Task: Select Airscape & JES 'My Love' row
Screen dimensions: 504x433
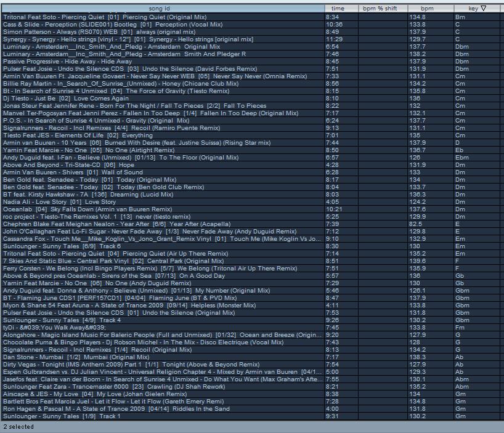Action: (251, 394)
